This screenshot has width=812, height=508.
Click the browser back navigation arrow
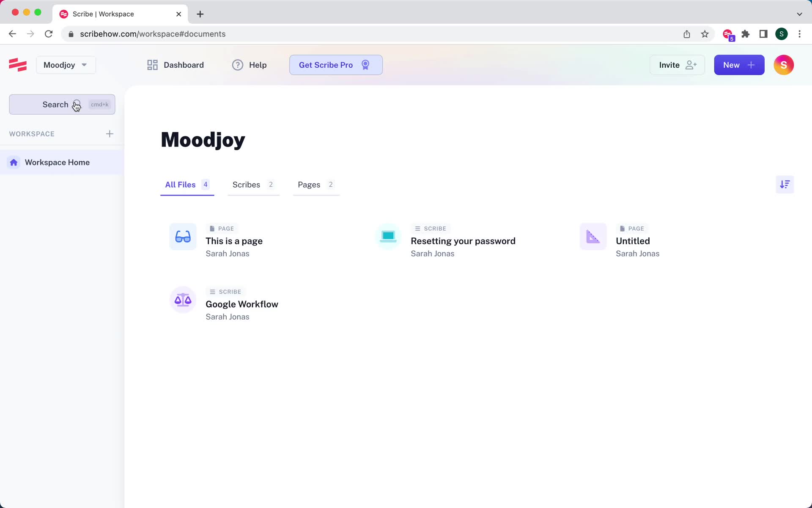pos(12,33)
